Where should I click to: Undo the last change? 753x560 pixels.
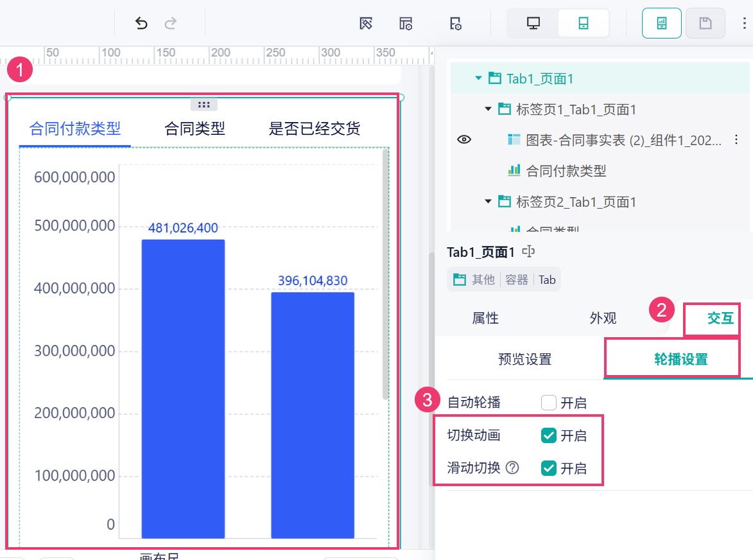141,23
